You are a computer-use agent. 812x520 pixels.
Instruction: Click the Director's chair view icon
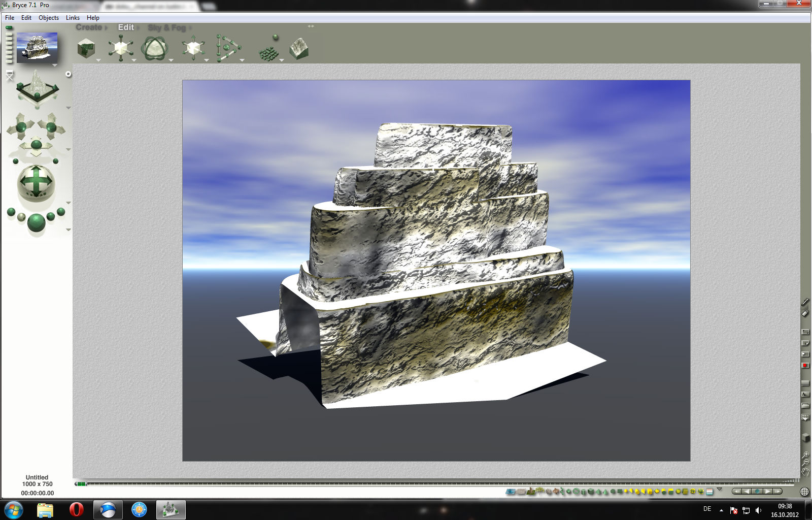[9, 76]
